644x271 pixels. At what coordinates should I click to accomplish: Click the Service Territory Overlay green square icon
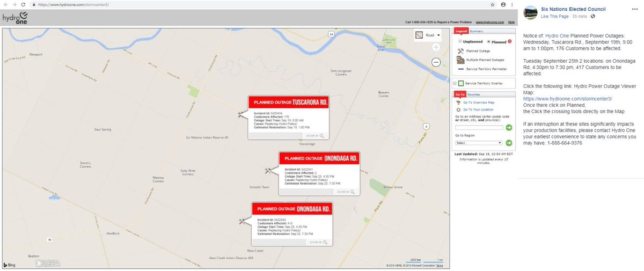461,83
